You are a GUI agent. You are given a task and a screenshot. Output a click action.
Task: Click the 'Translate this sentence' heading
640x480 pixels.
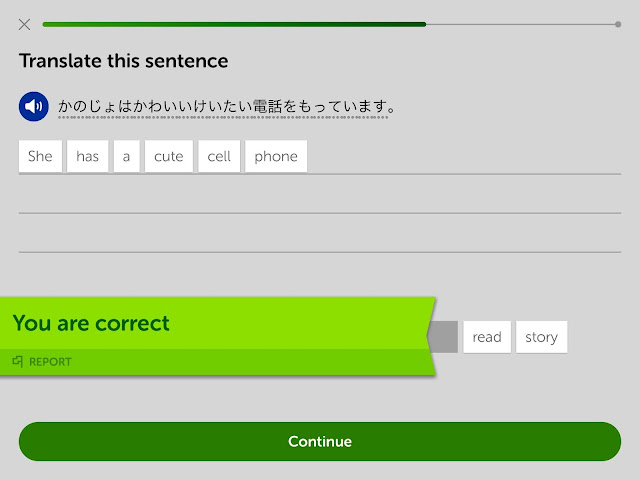click(124, 61)
